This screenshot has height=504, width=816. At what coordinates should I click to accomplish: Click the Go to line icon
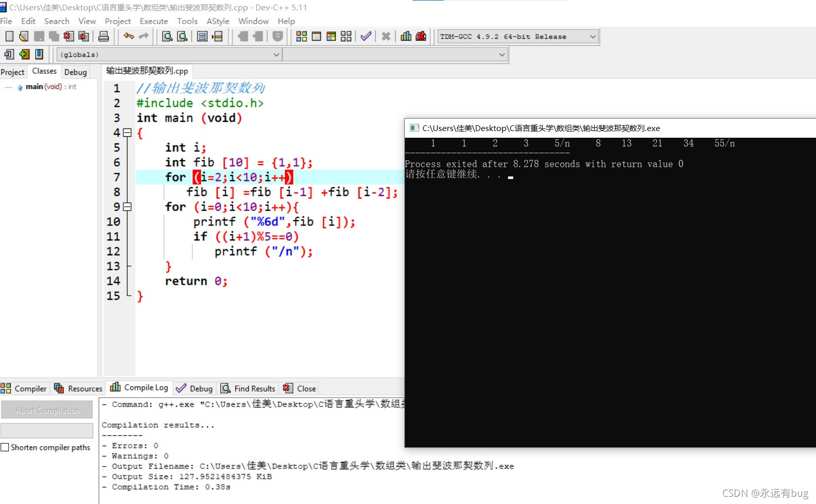pyautogui.click(x=218, y=36)
